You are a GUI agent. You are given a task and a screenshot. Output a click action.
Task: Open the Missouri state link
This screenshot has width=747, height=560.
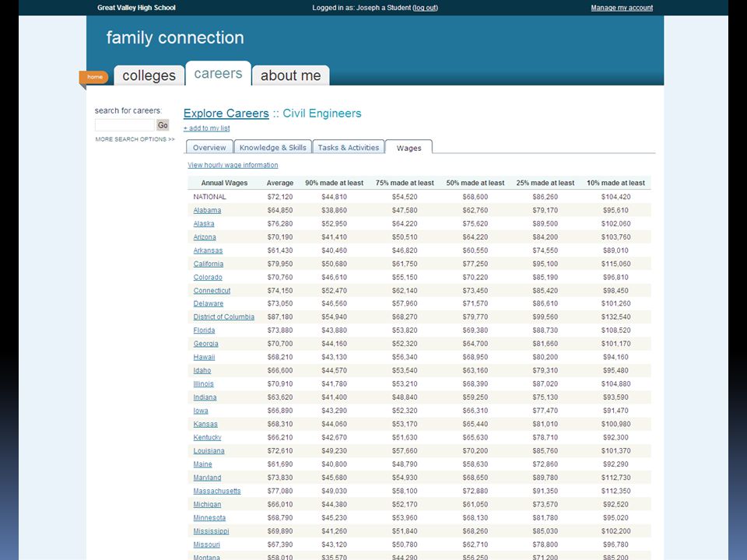coord(207,544)
